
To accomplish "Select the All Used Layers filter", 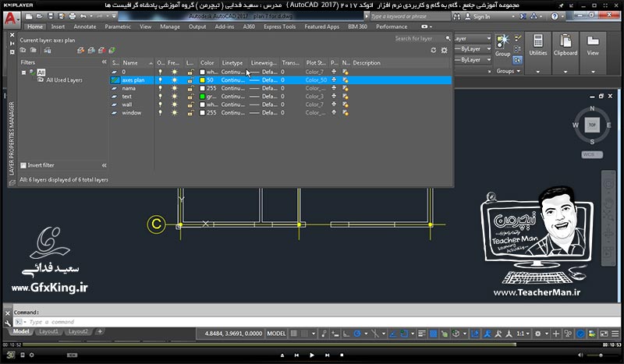I will tap(64, 80).
